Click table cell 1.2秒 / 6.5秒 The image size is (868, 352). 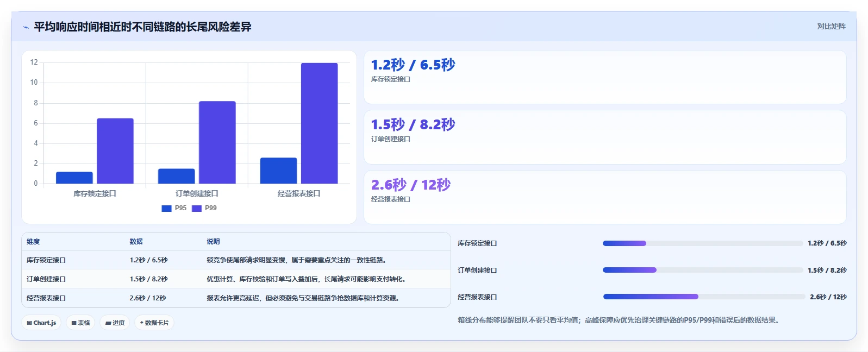point(148,260)
